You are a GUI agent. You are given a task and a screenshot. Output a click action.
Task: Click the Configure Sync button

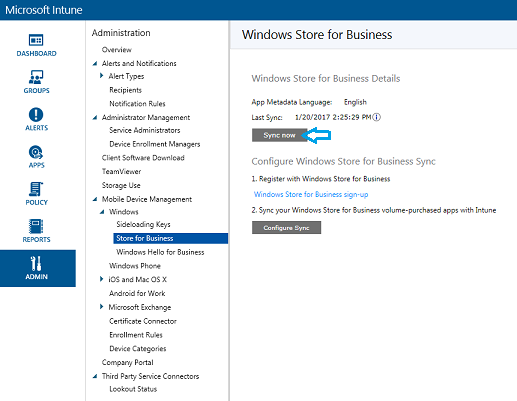click(286, 228)
